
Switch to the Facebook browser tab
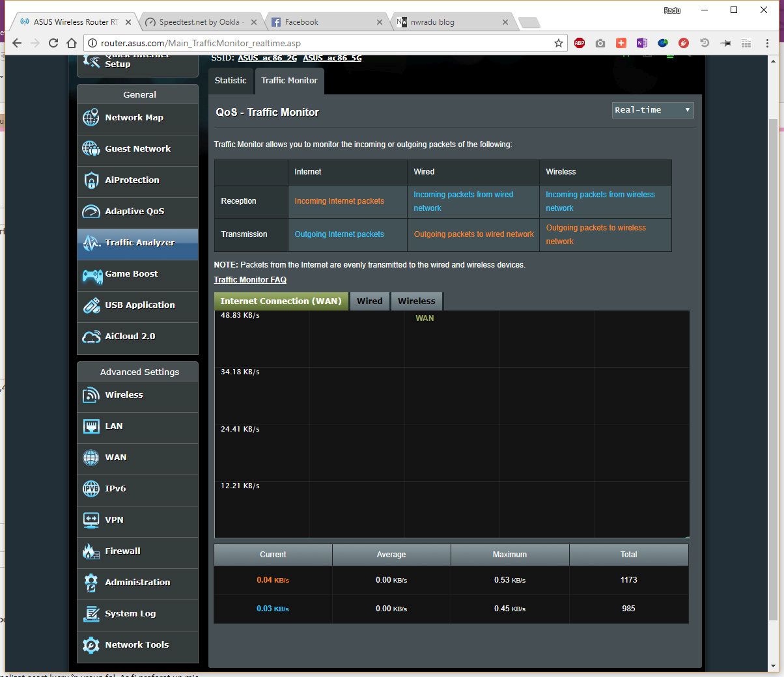(326, 22)
